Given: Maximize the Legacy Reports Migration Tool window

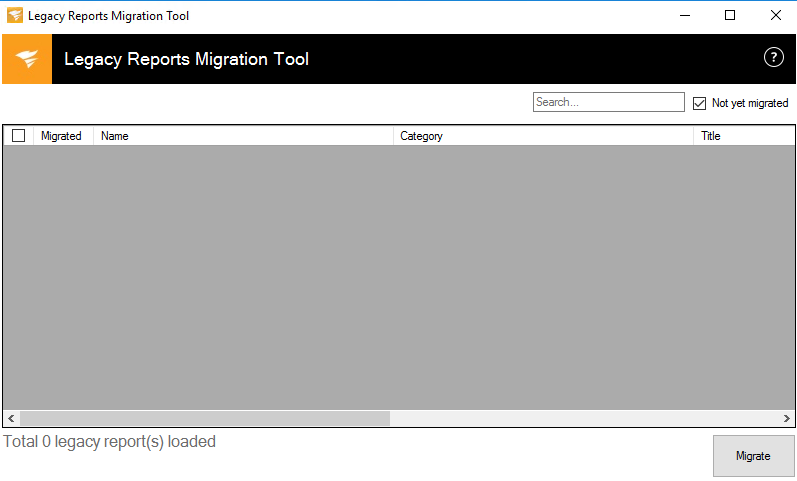Looking at the screenshot, I should (730, 15).
